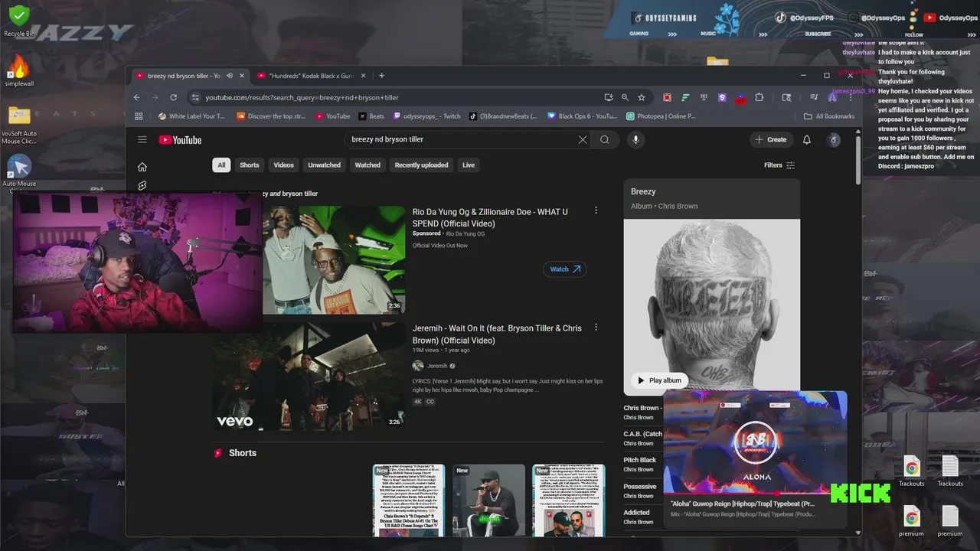
Task: Open Home from the YouTube sidebar
Action: pos(142,167)
